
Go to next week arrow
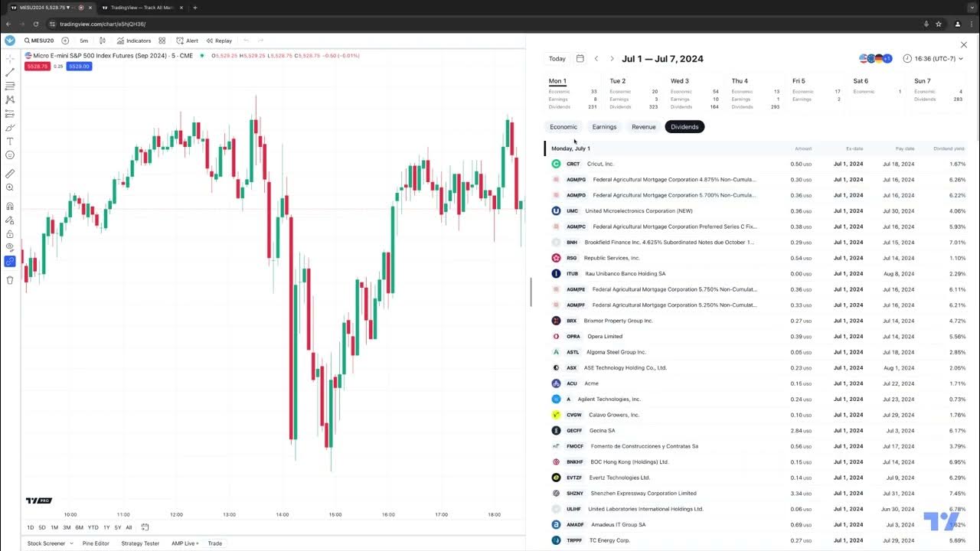click(612, 59)
